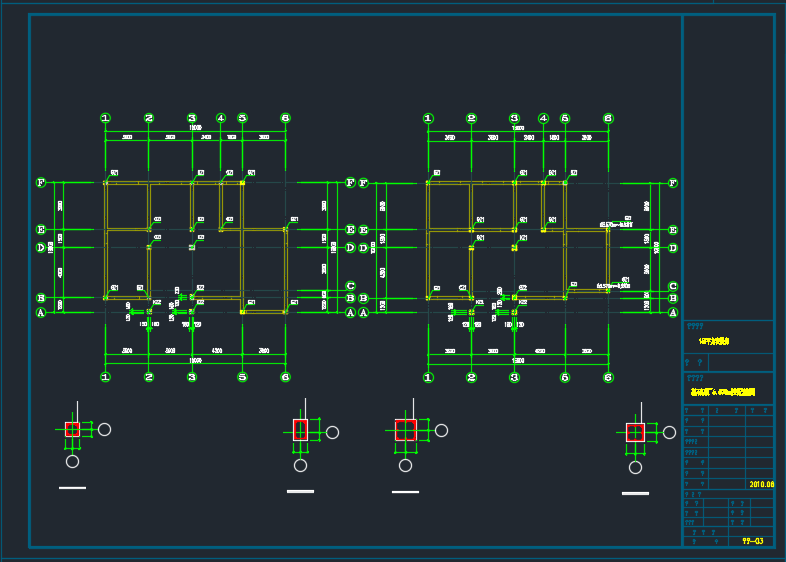Pick axis bubble 5 below the left plan
This screenshot has height=562, width=786.
[x=243, y=377]
